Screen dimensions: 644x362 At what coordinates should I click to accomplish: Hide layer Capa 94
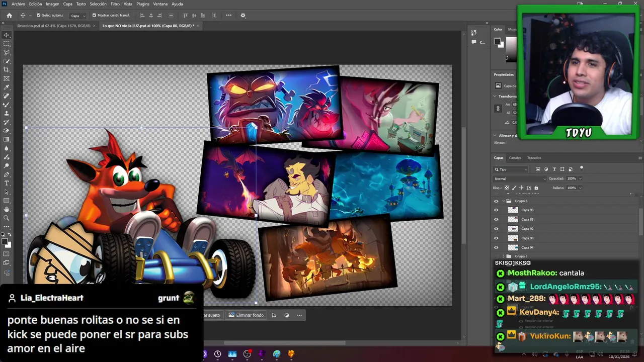pos(496,248)
